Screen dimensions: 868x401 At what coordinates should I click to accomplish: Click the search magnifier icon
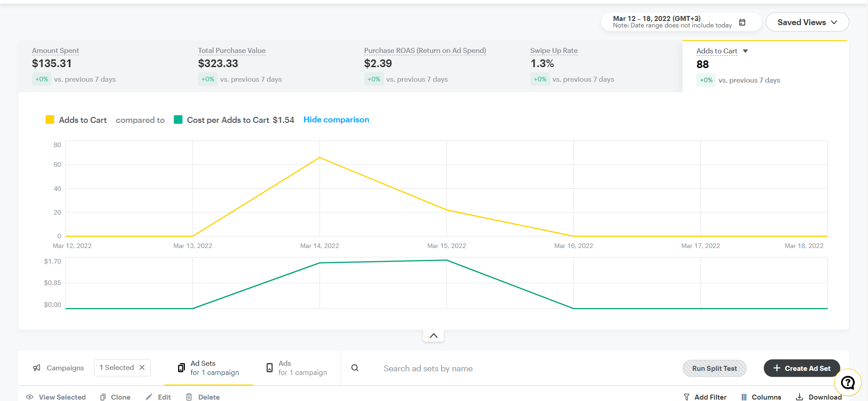(x=355, y=368)
